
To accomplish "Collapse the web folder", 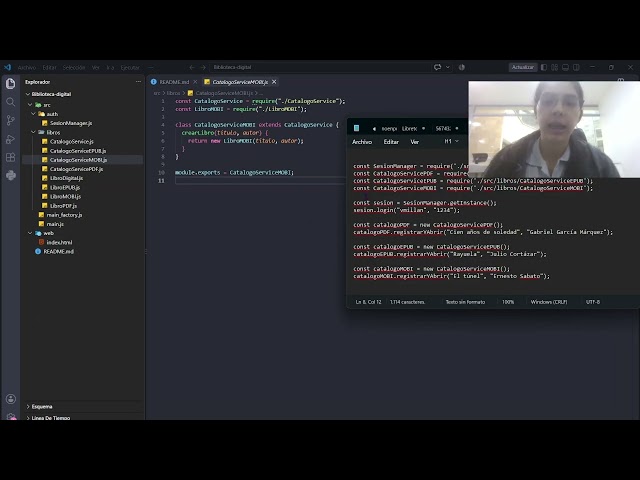I will [30, 233].
